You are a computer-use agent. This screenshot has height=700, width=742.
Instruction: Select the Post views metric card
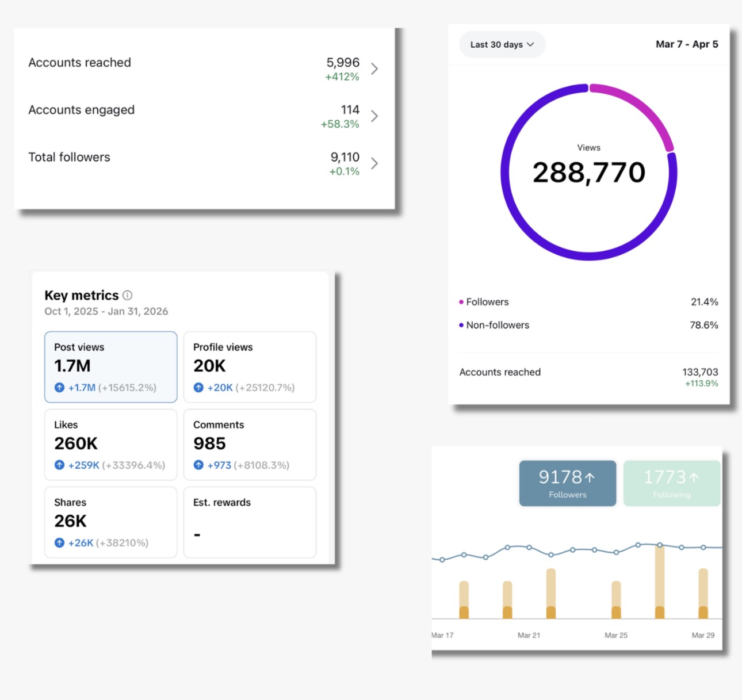pos(111,367)
